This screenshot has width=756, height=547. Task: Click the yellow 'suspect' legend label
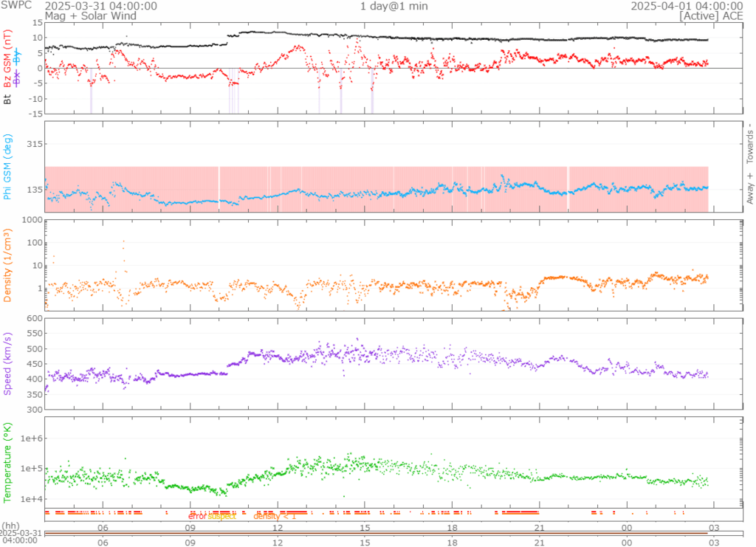(x=221, y=516)
